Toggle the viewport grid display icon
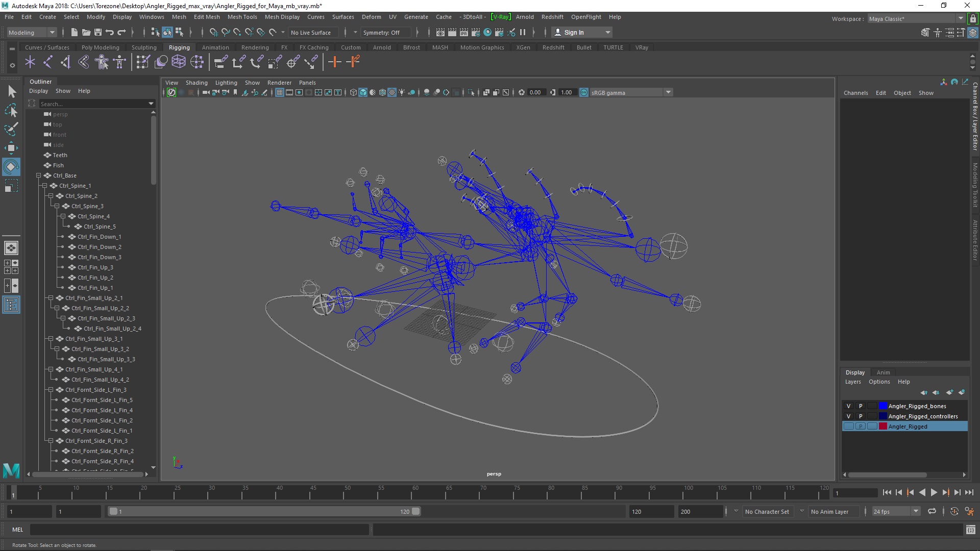Image resolution: width=980 pixels, height=551 pixels. [x=280, y=92]
